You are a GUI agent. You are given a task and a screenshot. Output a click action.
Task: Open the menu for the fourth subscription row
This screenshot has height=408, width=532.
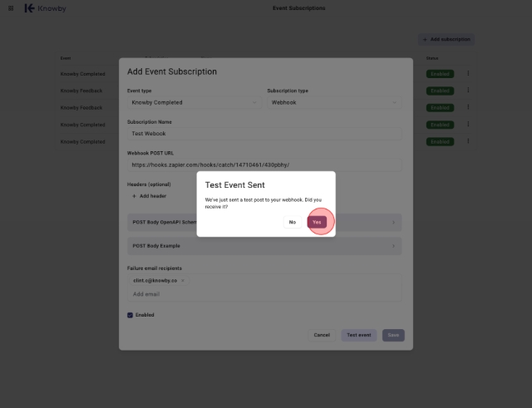(468, 124)
